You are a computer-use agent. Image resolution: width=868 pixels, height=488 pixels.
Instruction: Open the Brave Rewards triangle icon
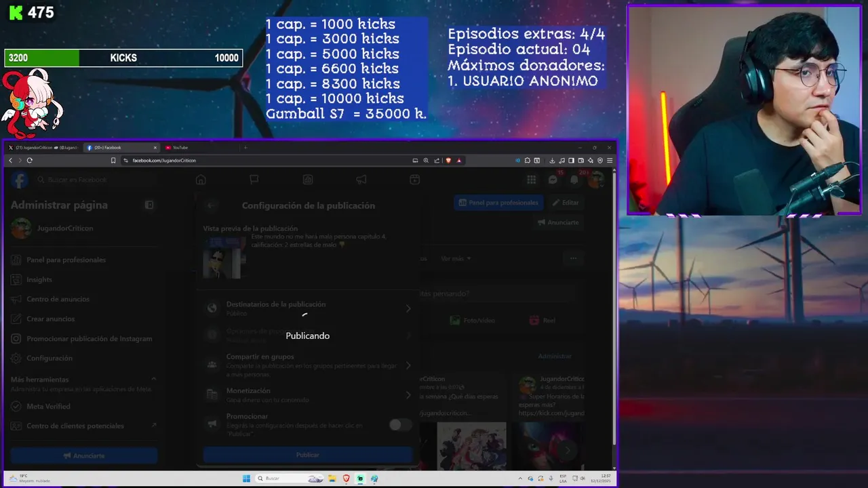(x=459, y=161)
